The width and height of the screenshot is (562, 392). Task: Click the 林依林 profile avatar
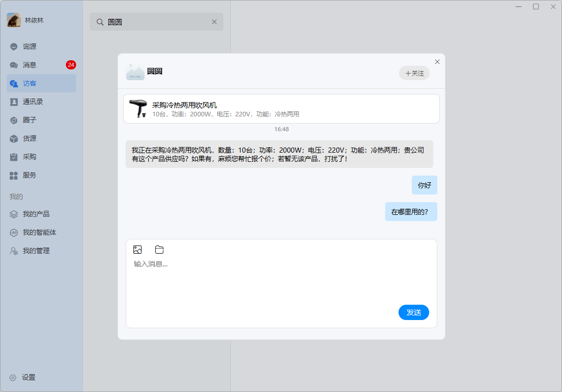pyautogui.click(x=14, y=20)
